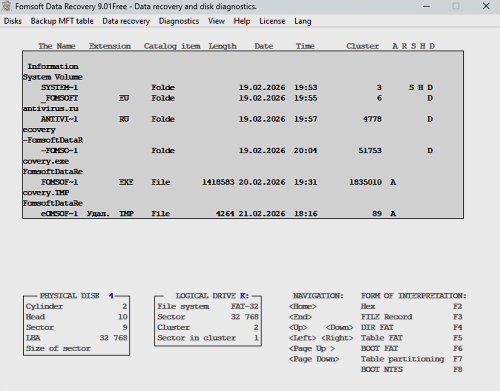The image size is (500, 391).
Task: Open the View menu
Action: coord(216,21)
